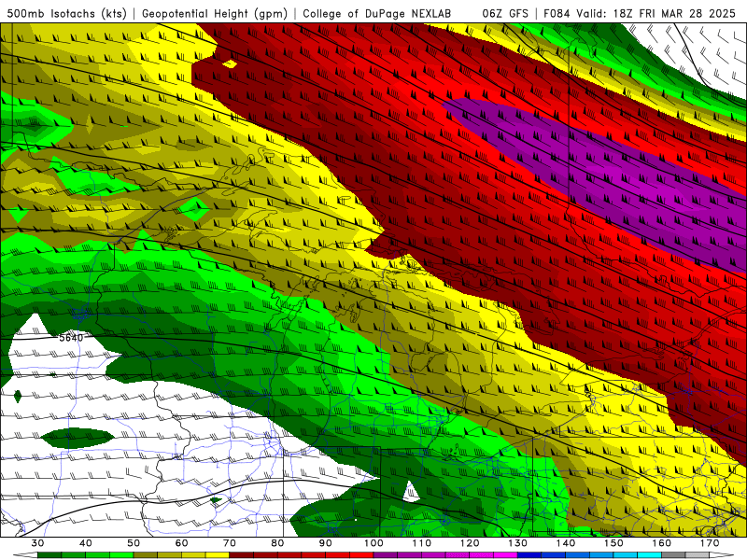Viewport: 747px width, 560px height.
Task: Click the '90' value on the color scale
Action: pyautogui.click(x=325, y=543)
